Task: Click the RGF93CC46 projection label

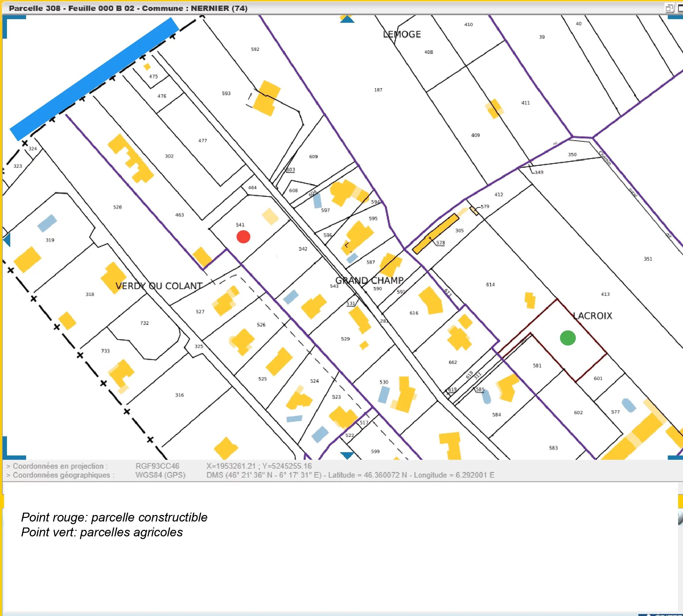Action: 157,466
